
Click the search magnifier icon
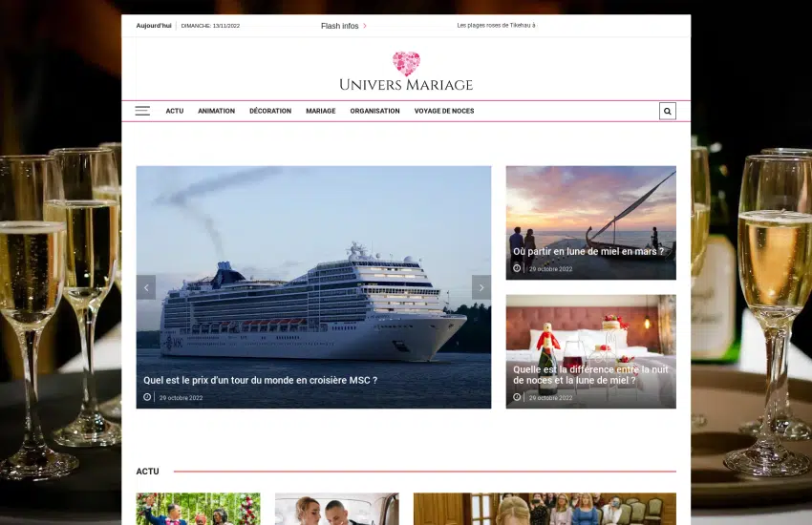tap(667, 111)
